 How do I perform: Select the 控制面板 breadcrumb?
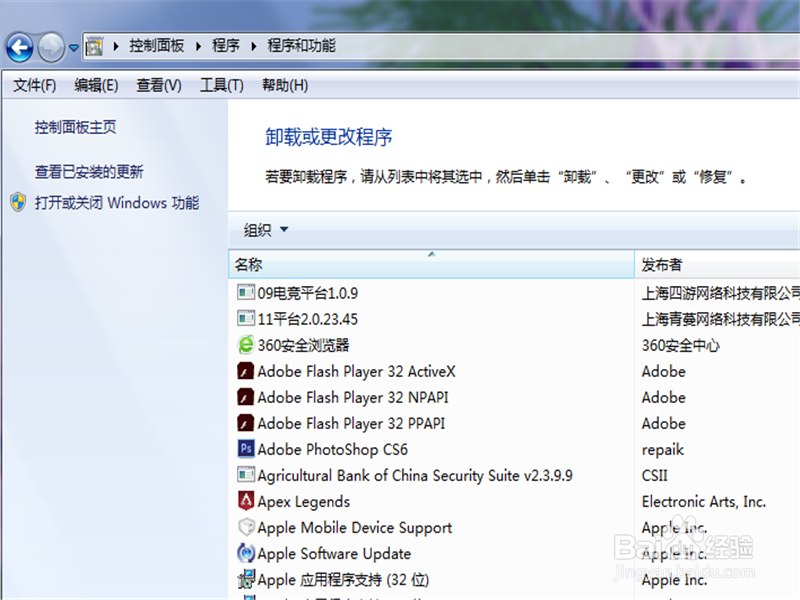[157, 46]
